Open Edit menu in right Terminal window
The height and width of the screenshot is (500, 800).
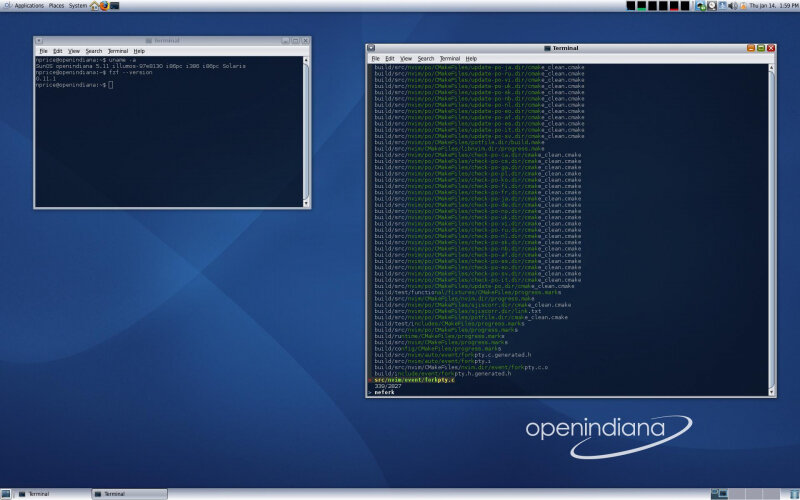[390, 59]
